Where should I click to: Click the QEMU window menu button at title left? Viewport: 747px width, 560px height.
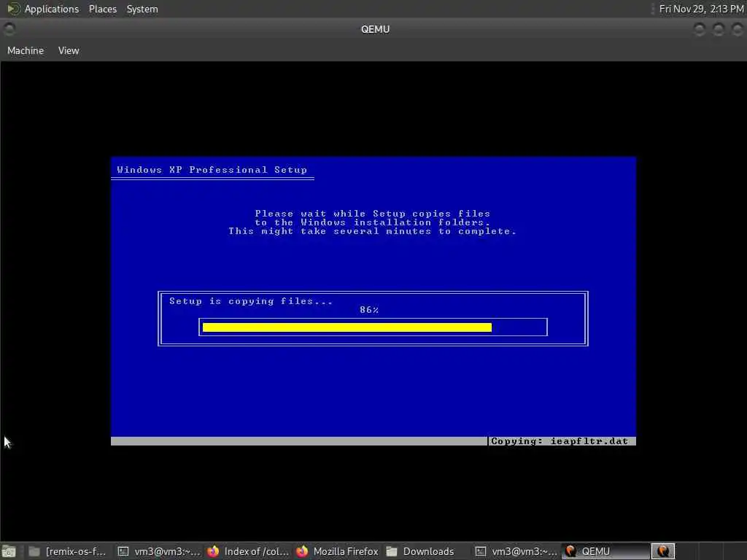point(9,29)
